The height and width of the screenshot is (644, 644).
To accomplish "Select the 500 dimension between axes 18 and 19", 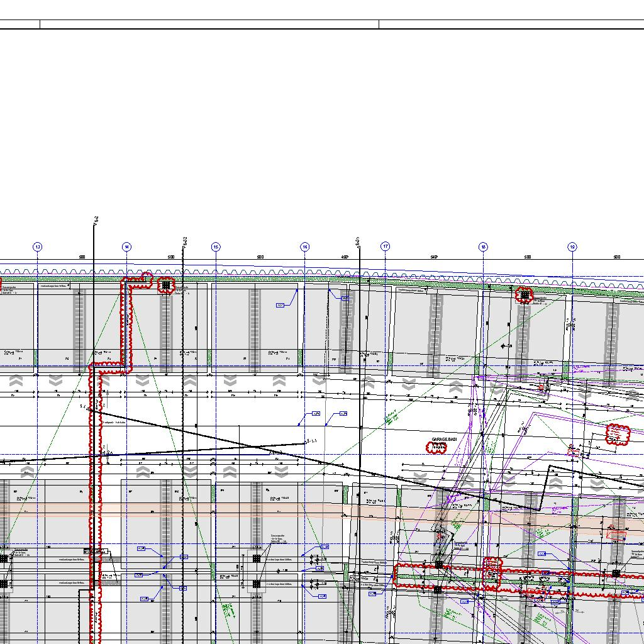I will point(528,257).
